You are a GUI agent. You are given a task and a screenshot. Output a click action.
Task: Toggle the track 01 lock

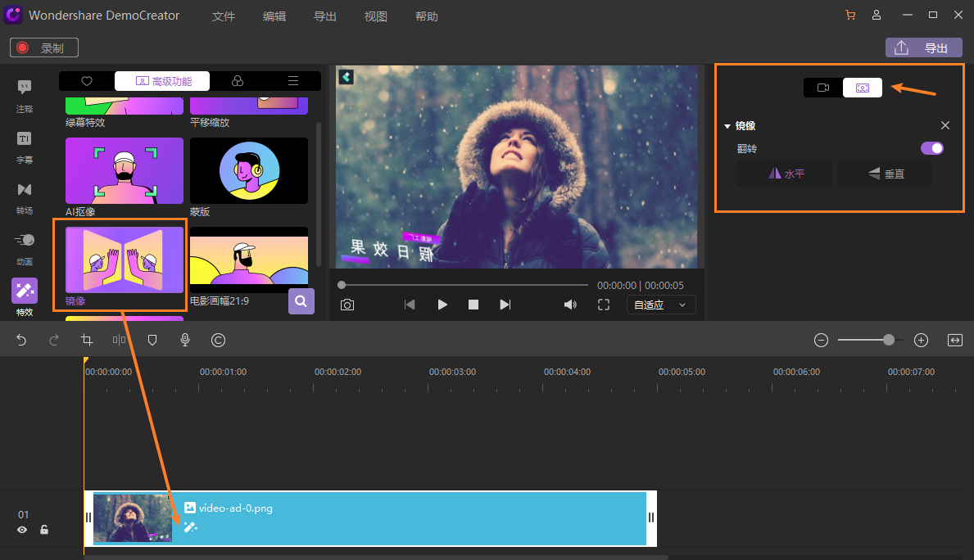pyautogui.click(x=44, y=530)
